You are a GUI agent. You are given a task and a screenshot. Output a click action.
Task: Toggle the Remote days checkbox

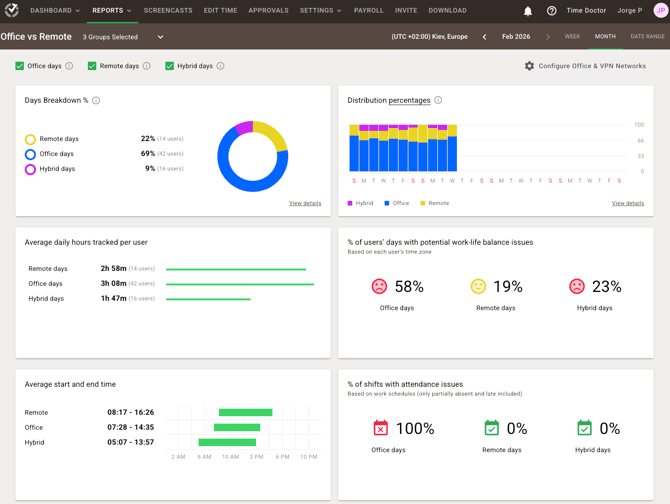[x=92, y=66]
